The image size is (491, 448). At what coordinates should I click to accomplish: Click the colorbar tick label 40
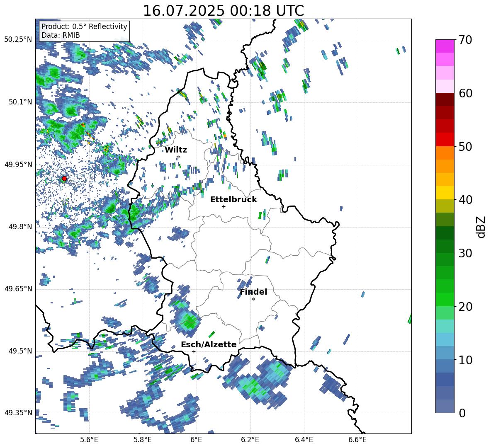coord(465,200)
